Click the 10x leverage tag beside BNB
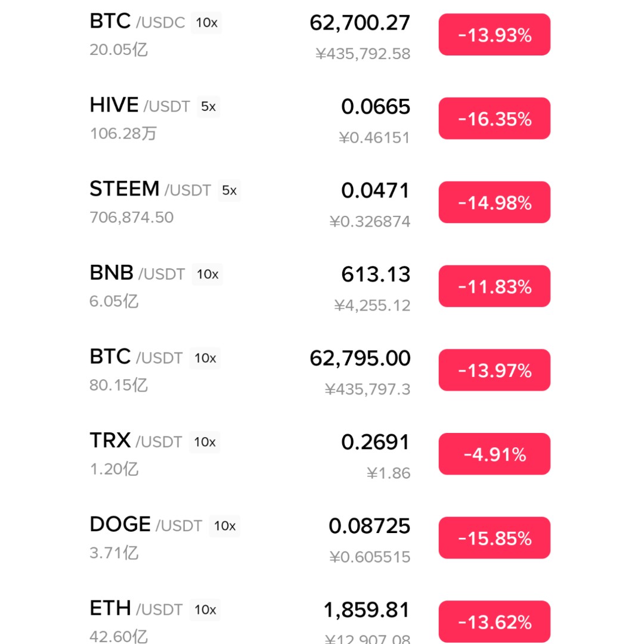Viewport: 644px width, 644px height. [x=208, y=274]
